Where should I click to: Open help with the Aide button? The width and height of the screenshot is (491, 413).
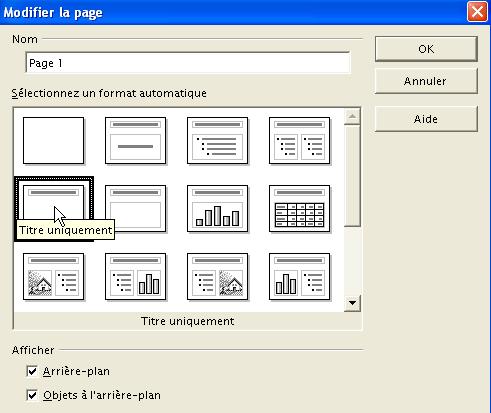click(x=426, y=119)
